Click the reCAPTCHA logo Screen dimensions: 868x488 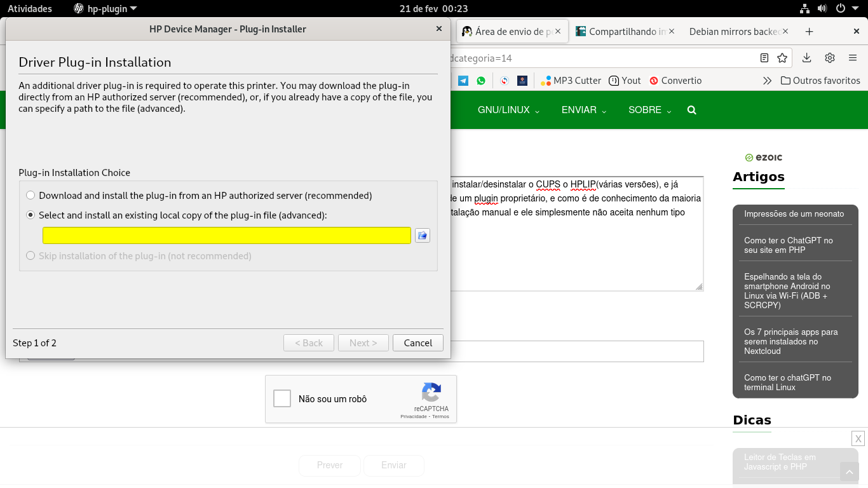[431, 393]
